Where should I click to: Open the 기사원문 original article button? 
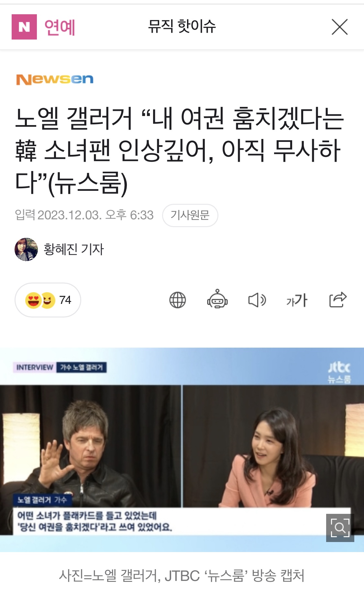click(x=190, y=215)
